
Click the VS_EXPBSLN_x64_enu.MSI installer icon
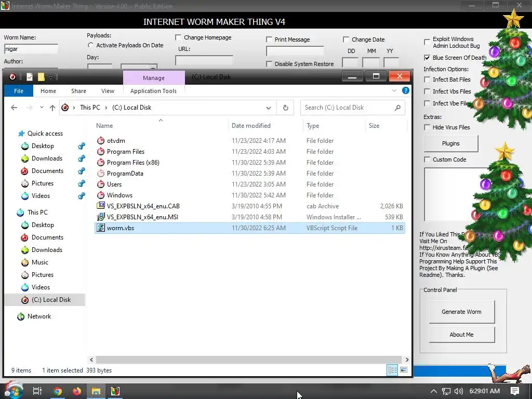[100, 217]
